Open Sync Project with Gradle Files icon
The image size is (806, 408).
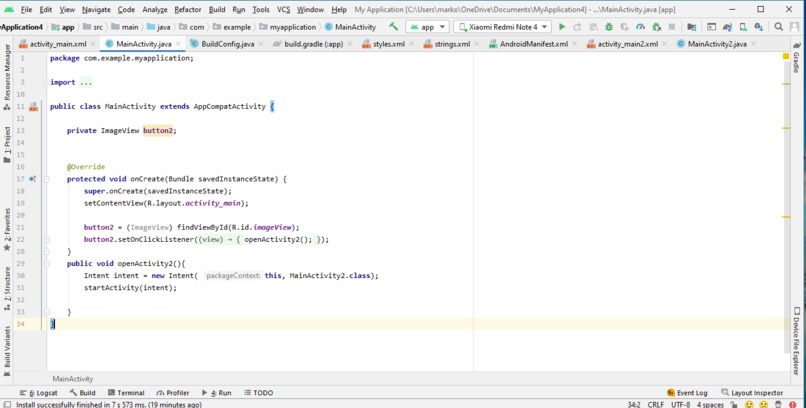(x=727, y=27)
